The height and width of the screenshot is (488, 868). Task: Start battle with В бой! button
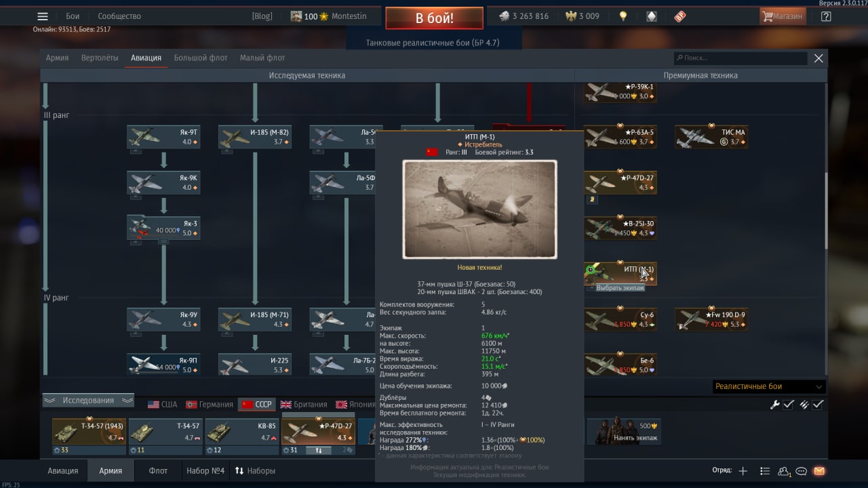pos(434,18)
